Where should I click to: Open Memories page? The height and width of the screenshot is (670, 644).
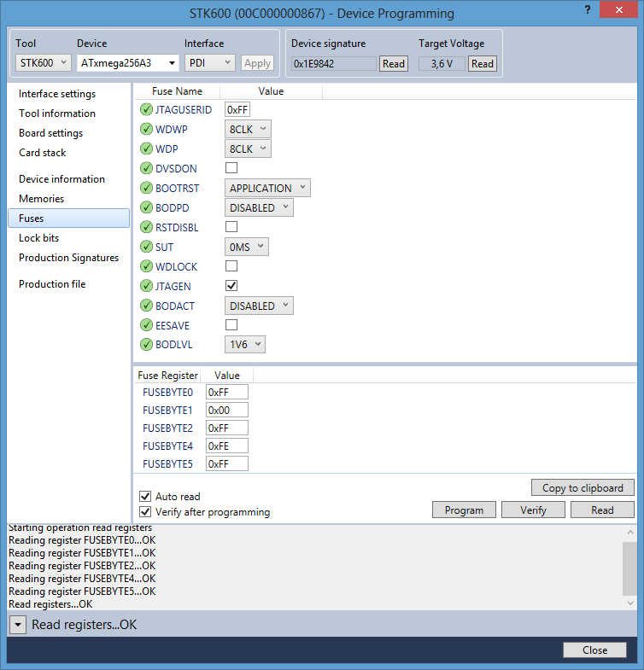click(x=42, y=199)
